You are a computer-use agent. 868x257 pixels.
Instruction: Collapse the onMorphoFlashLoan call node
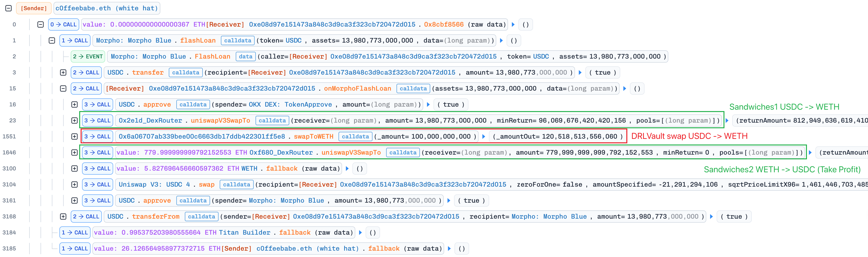(63, 88)
